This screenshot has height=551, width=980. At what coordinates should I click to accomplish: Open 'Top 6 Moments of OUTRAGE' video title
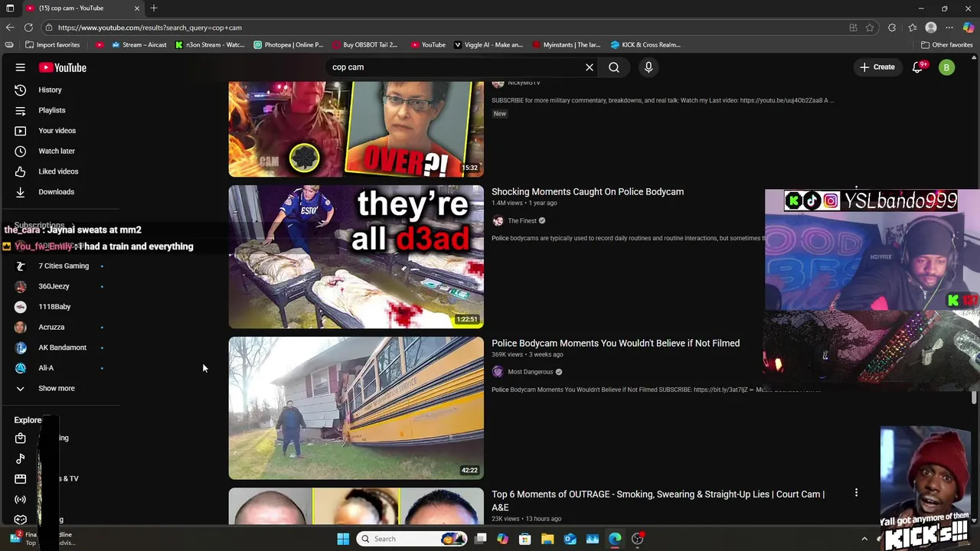658,500
